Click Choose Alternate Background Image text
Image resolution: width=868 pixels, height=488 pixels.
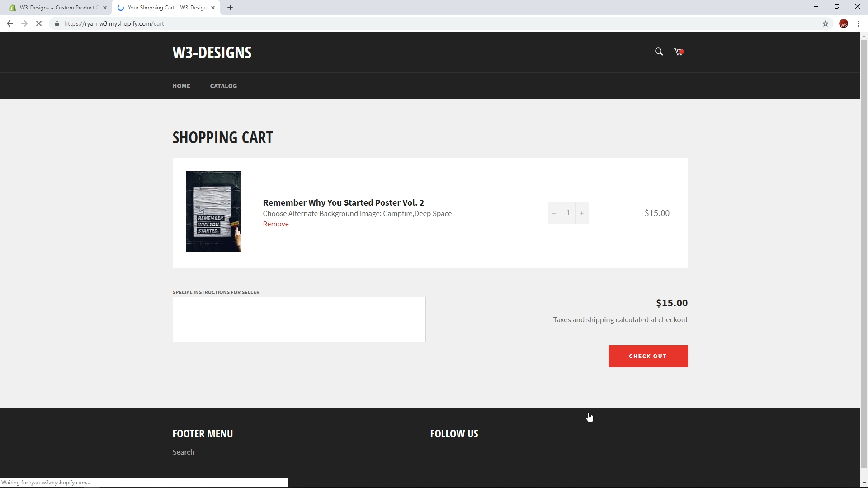point(357,214)
